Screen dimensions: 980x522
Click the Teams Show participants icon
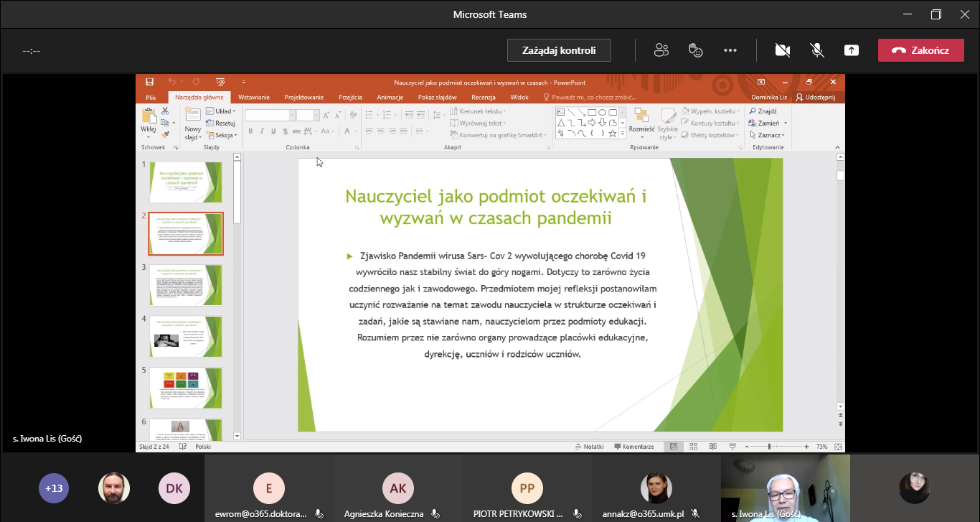coord(661,50)
